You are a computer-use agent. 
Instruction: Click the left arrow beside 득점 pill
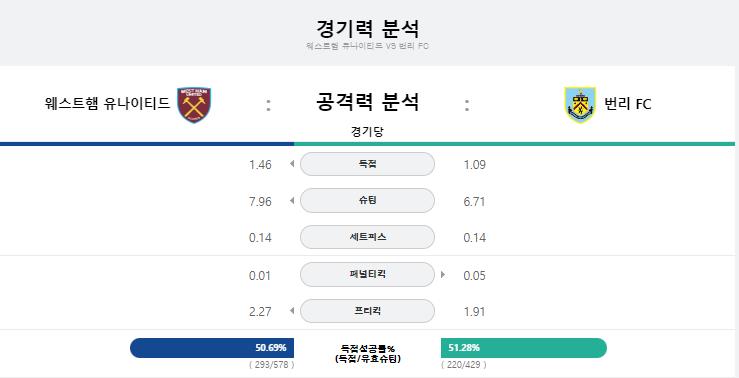point(292,164)
